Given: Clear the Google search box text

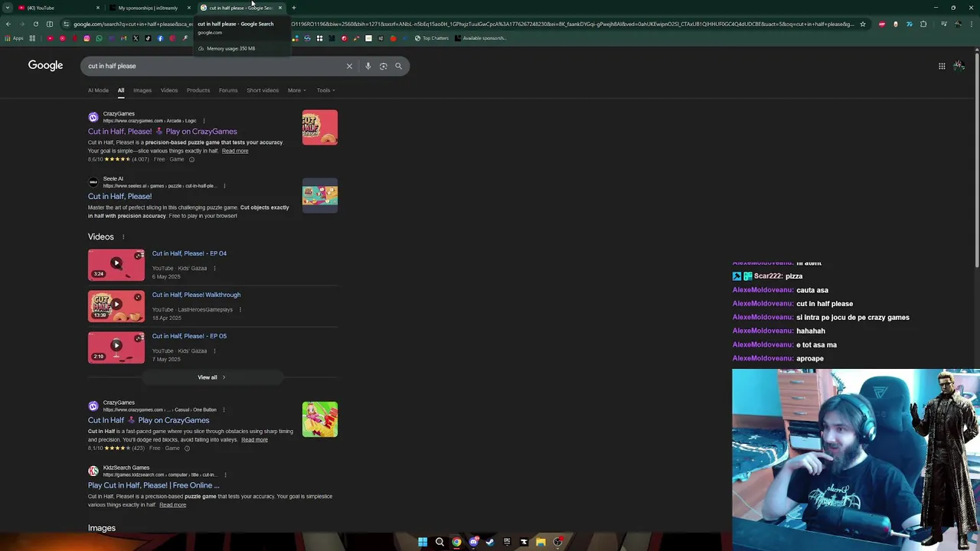Looking at the screenshot, I should [x=349, y=66].
